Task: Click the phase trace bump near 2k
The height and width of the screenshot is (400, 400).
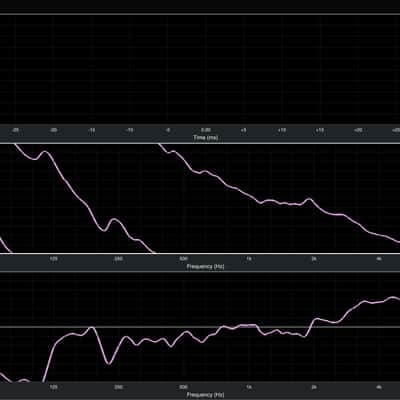Action: tap(309, 199)
